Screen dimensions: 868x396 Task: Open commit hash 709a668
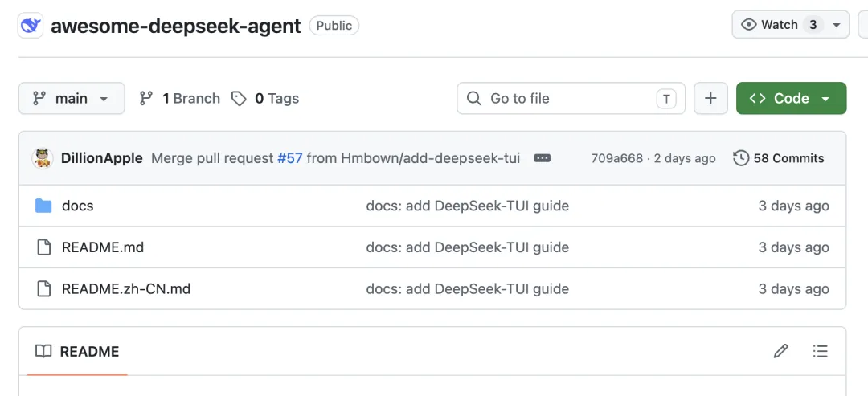coord(616,159)
